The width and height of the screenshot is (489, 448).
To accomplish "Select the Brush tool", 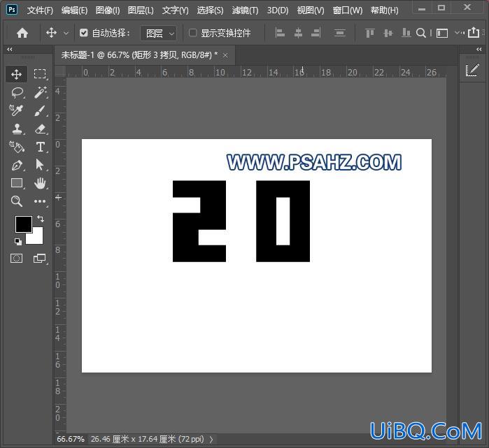I will click(41, 110).
